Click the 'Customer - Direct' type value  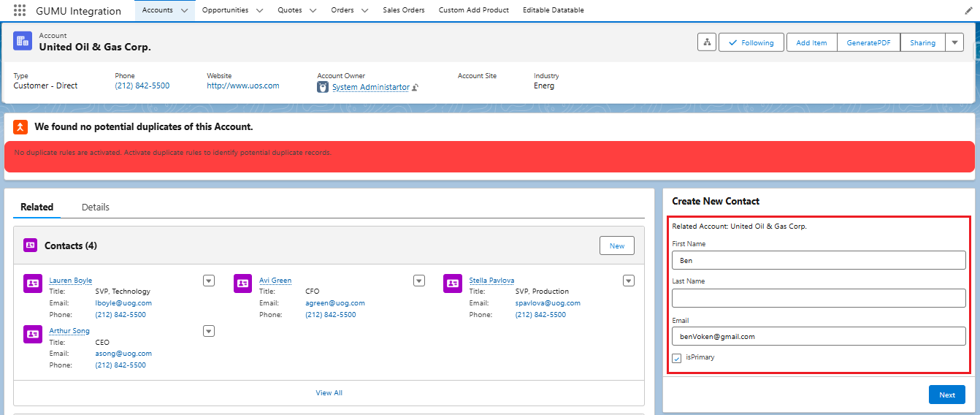pyautogui.click(x=45, y=85)
